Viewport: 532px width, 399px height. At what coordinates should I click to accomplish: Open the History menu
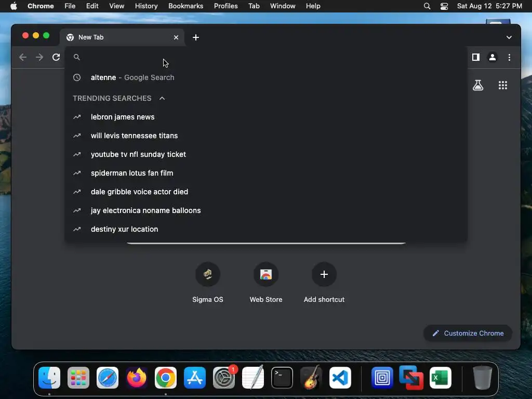coord(146,6)
